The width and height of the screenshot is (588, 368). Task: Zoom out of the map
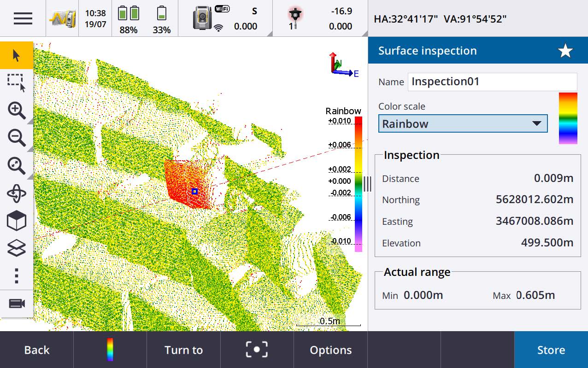coord(17,138)
